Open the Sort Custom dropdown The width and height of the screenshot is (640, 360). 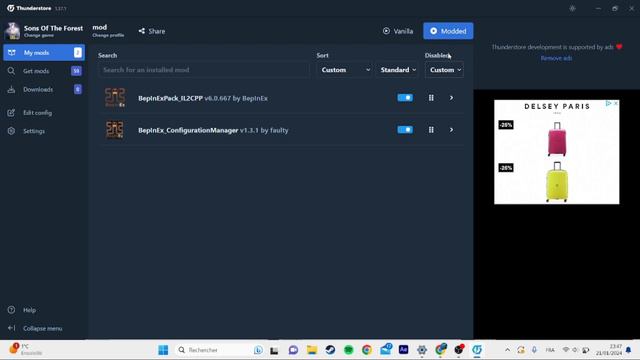345,70
